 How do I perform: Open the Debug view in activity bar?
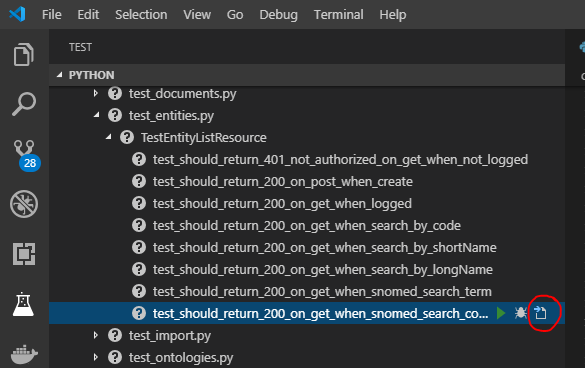pyautogui.click(x=24, y=204)
